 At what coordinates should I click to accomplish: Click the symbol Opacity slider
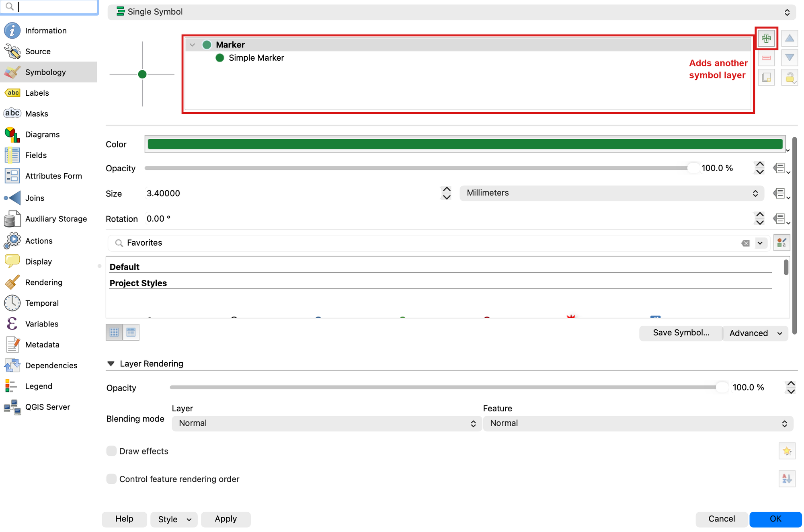[x=422, y=168]
